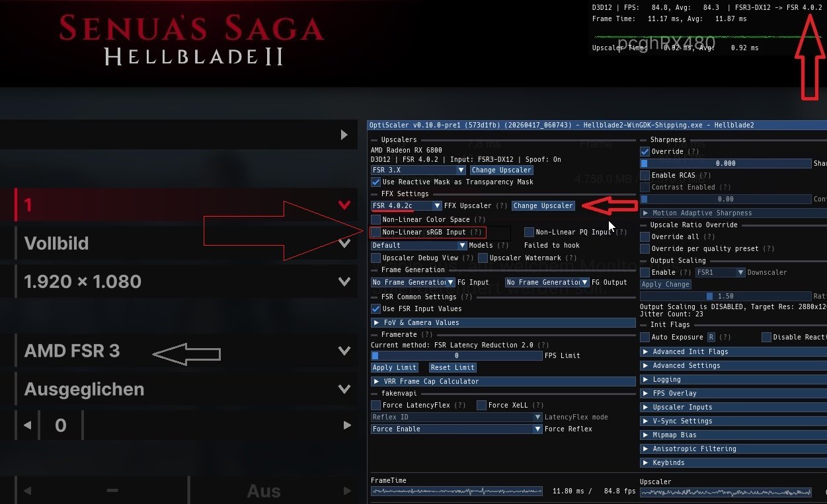
Task: Expand the VRR Frame Cap Calculator
Action: coord(503,381)
